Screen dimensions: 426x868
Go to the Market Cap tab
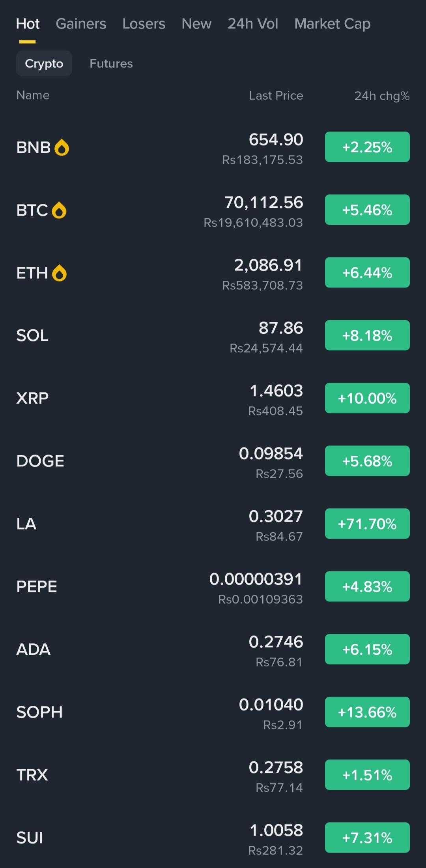(x=332, y=24)
